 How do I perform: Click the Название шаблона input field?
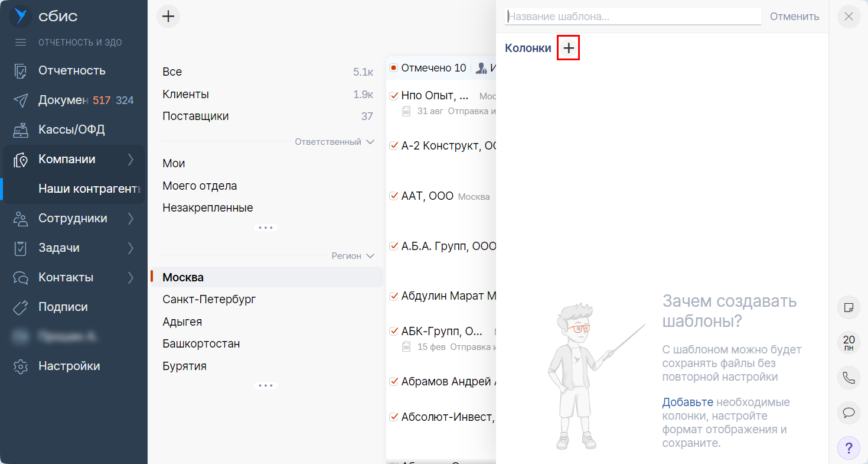[x=633, y=17]
